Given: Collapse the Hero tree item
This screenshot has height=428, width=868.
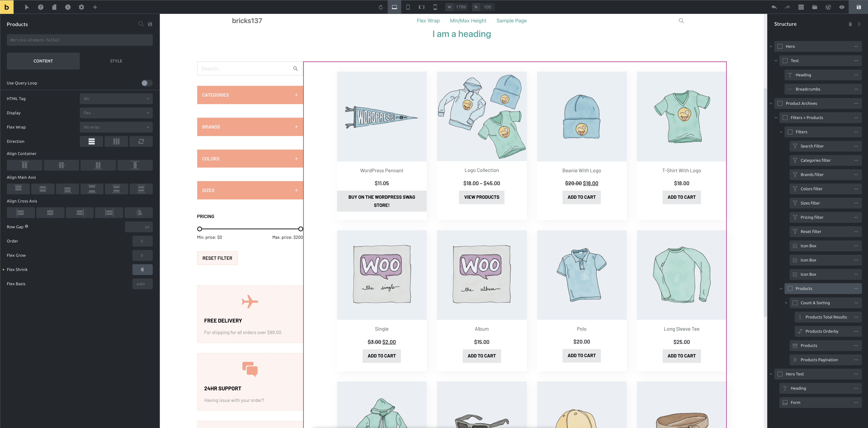Looking at the screenshot, I should click(x=771, y=46).
